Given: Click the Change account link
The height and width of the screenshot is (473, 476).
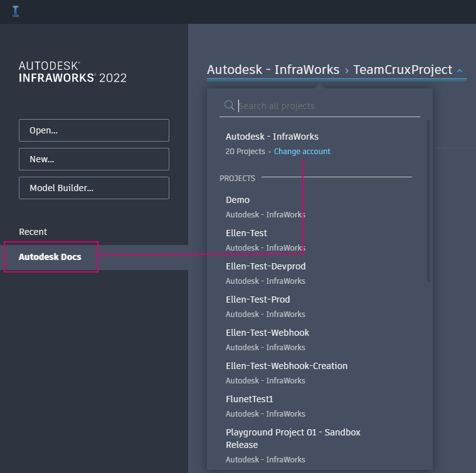Looking at the screenshot, I should click(x=302, y=152).
